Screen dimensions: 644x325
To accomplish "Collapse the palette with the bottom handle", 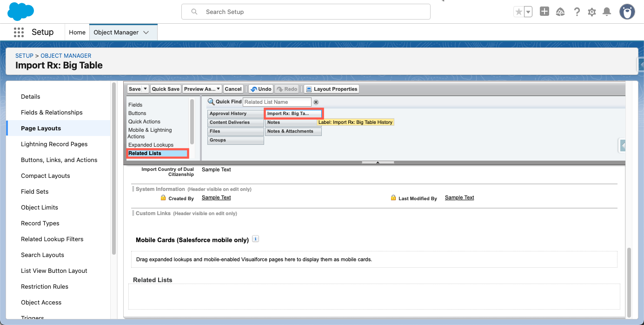I will click(x=378, y=162).
